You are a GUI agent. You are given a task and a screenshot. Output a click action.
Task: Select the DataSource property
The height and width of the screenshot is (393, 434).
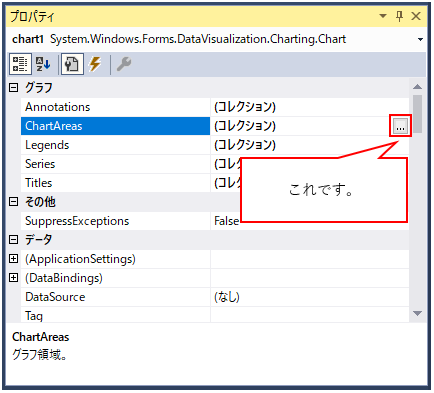[x=115, y=297]
